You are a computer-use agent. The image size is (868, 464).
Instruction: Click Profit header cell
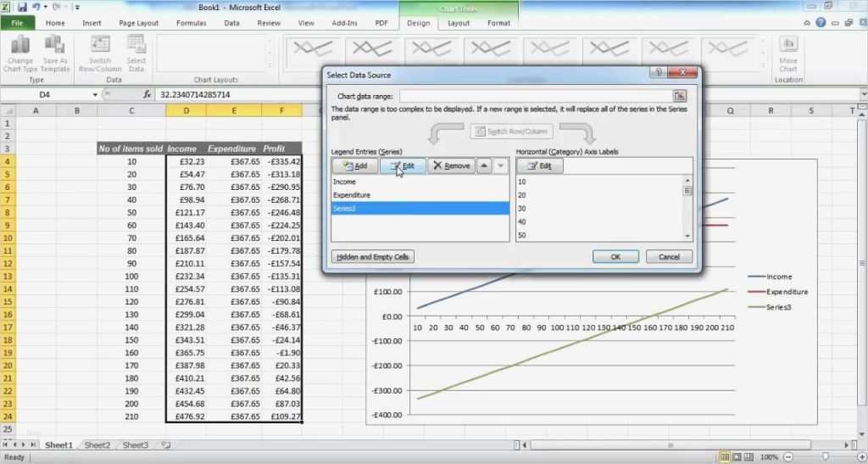tap(281, 148)
